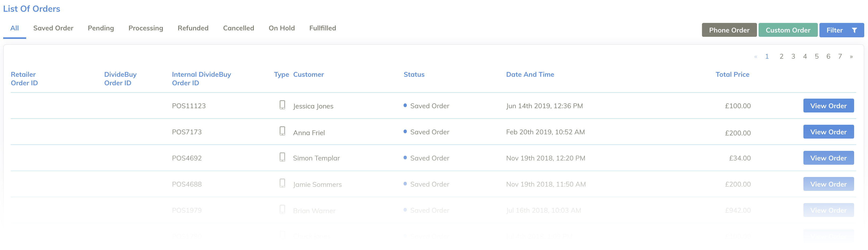Click the phone icon in Jamie Sommers row
Image resolution: width=868 pixels, height=250 pixels.
tap(282, 183)
